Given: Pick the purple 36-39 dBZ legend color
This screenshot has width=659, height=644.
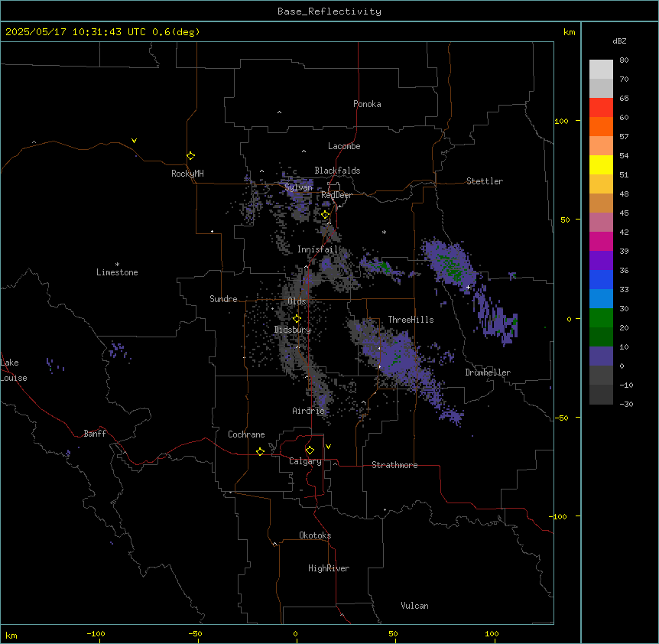Looking at the screenshot, I should click(x=601, y=261).
